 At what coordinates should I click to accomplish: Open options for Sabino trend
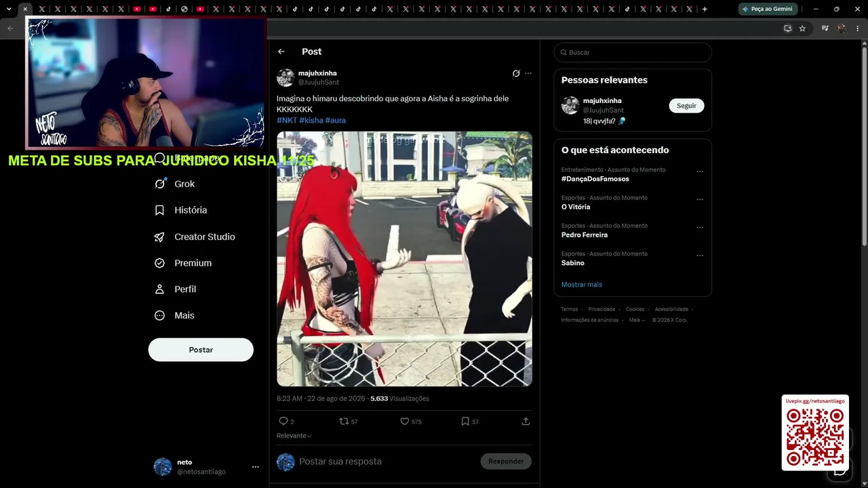click(700, 256)
